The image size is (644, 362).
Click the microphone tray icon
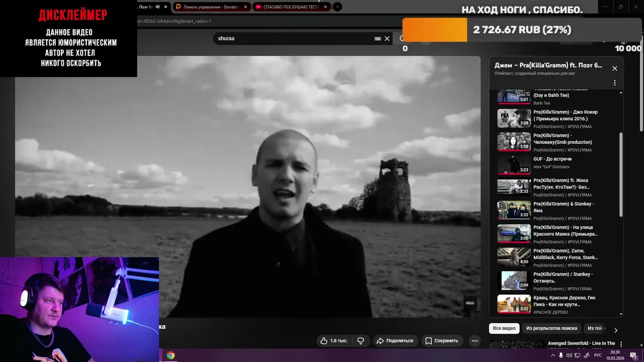pyautogui.click(x=561, y=355)
